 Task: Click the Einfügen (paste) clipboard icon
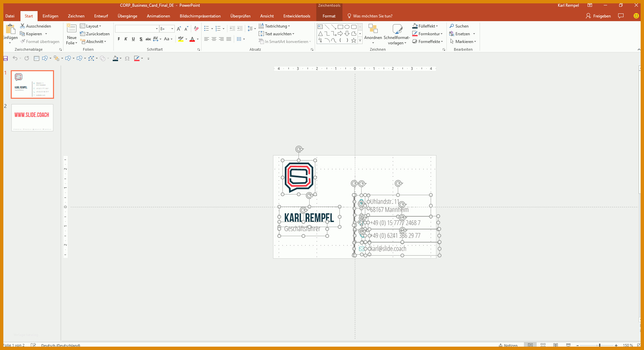[10, 30]
